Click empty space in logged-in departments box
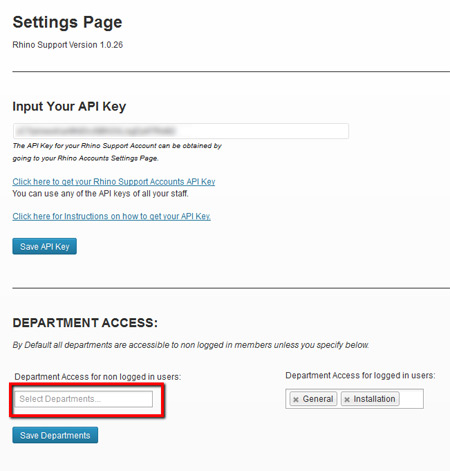This screenshot has height=471, width=450. click(x=411, y=399)
